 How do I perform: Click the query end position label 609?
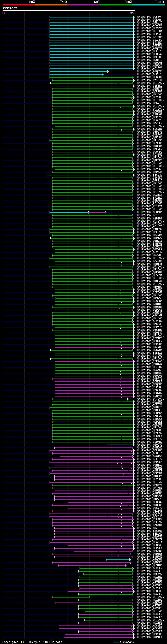coord(132,13)
